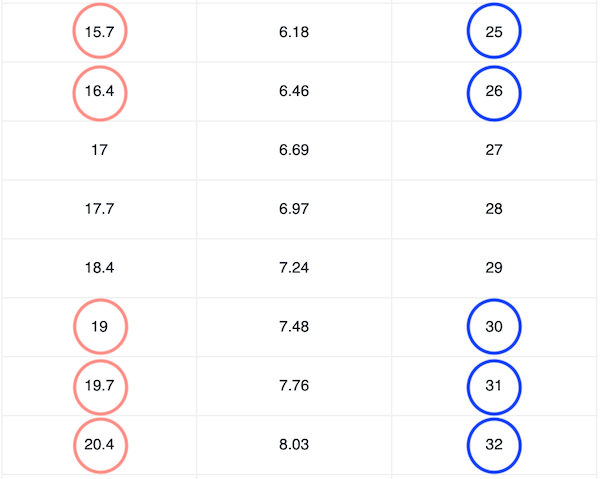This screenshot has height=479, width=600.
Task: Select the red-circled 19.7 value
Action: [100, 386]
